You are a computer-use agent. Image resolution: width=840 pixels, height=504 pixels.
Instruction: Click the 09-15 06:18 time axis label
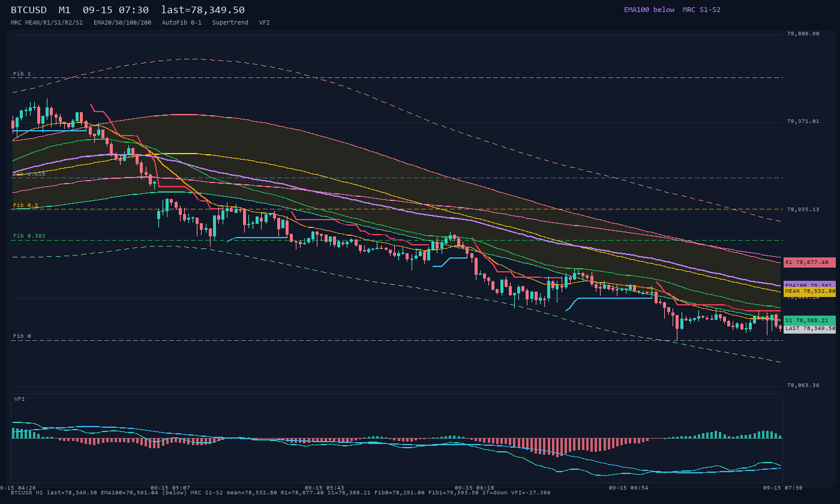click(x=475, y=488)
